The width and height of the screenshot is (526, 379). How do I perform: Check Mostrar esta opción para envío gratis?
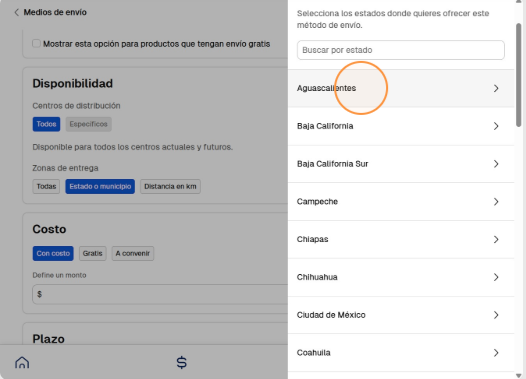(36, 44)
